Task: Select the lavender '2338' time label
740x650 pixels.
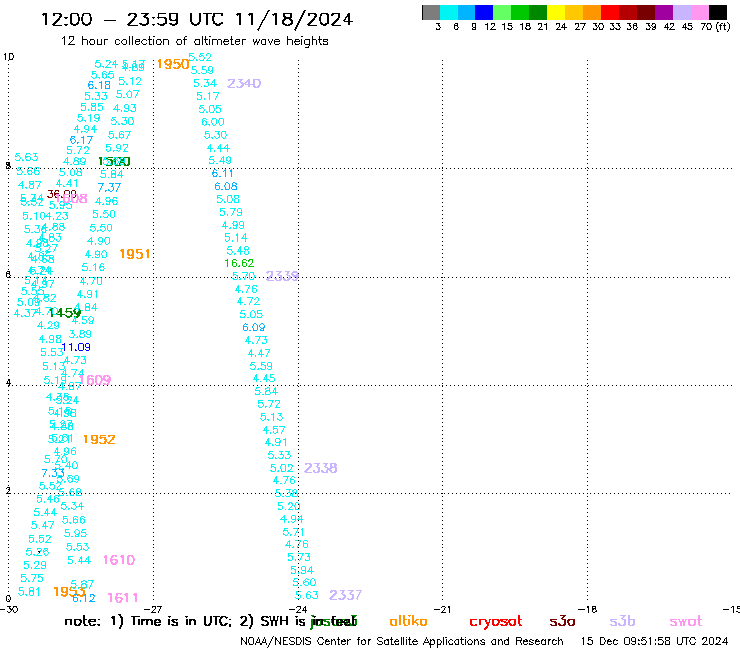Action: pos(320,468)
